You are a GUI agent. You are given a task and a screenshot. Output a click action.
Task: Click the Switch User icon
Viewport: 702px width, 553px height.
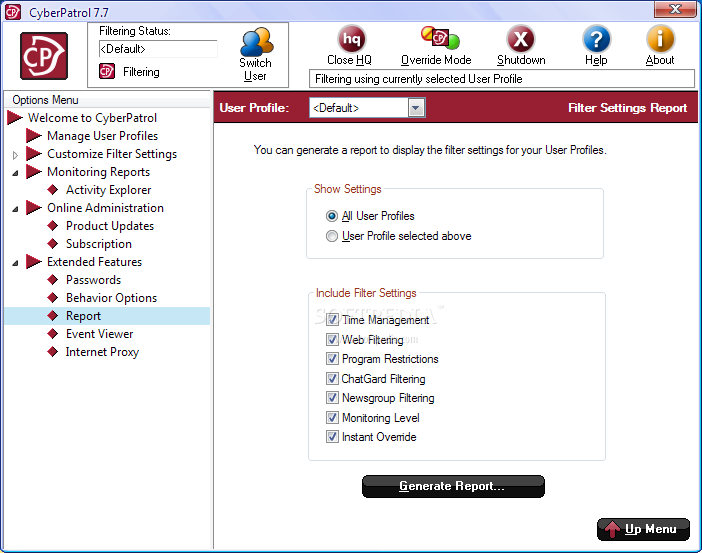[x=257, y=42]
